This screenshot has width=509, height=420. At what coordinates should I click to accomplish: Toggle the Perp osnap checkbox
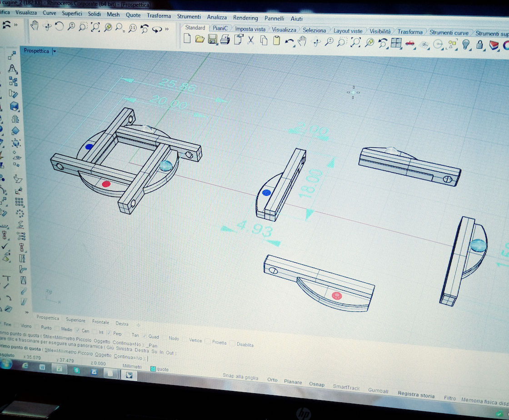click(x=109, y=333)
